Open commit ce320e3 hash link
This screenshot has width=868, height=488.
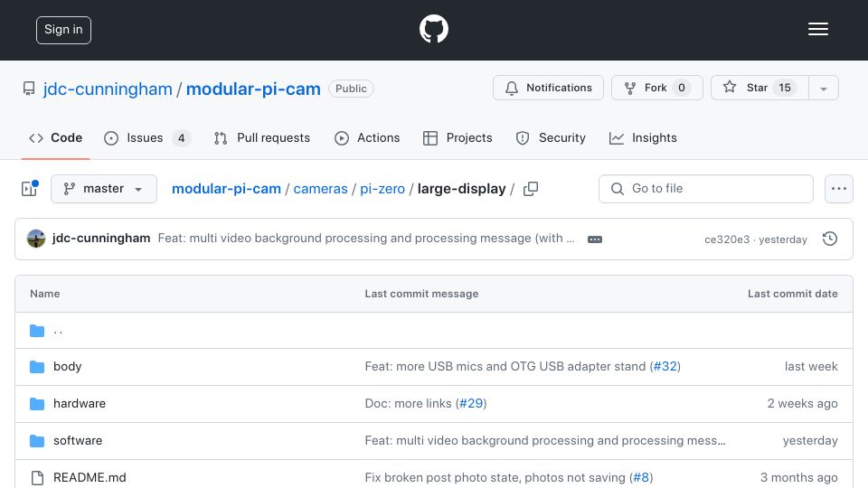click(727, 239)
